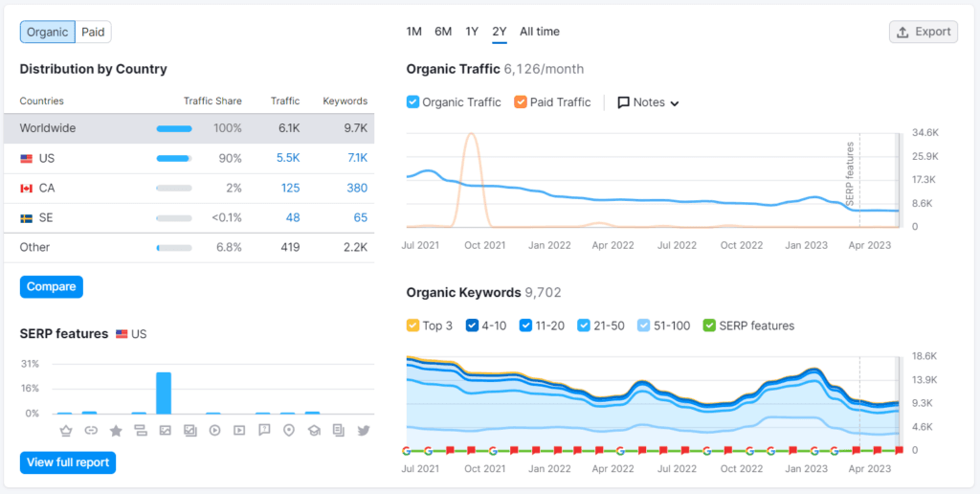This screenshot has height=494, width=980.
Task: Click the Image pack stacked pictures icon
Action: (x=190, y=430)
